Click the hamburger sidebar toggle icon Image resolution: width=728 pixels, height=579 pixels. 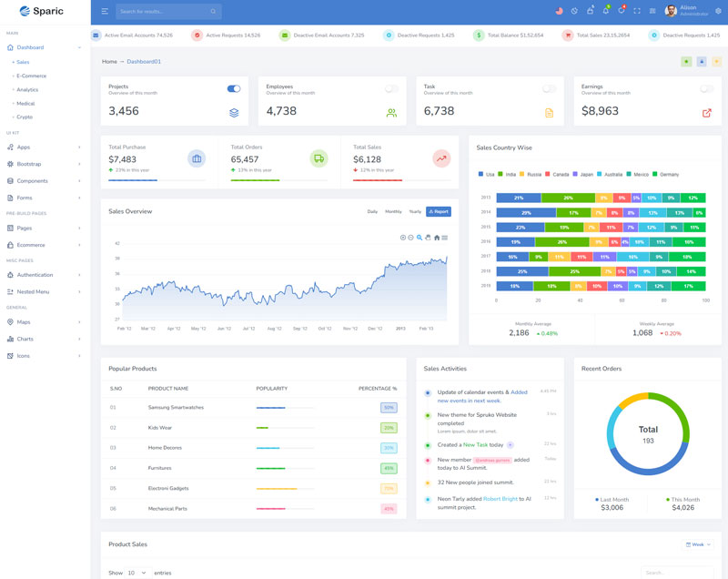[x=105, y=12]
